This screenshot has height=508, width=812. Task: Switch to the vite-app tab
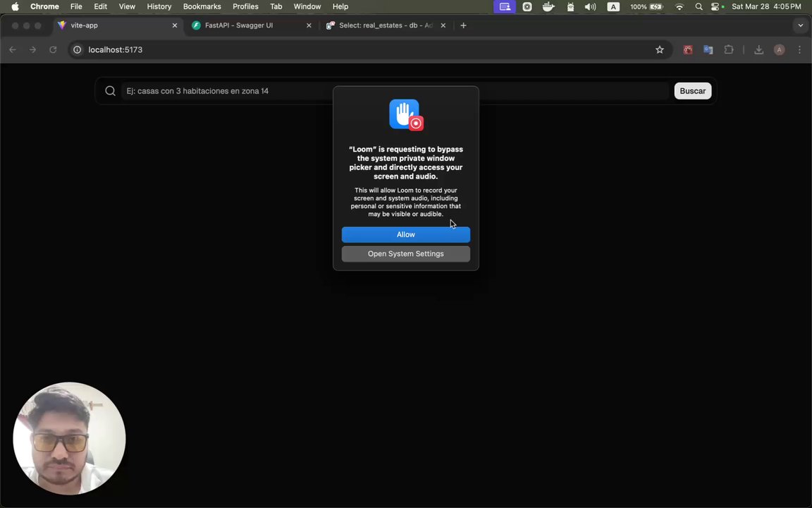click(x=118, y=25)
